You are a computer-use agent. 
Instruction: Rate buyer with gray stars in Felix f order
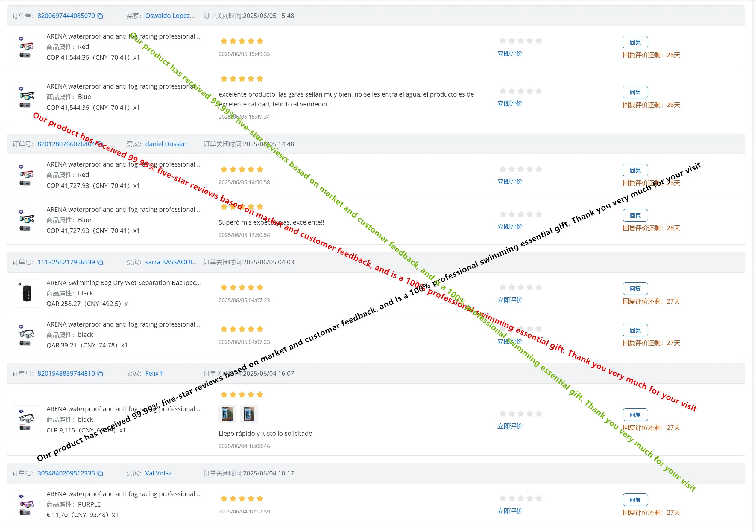click(x=520, y=414)
